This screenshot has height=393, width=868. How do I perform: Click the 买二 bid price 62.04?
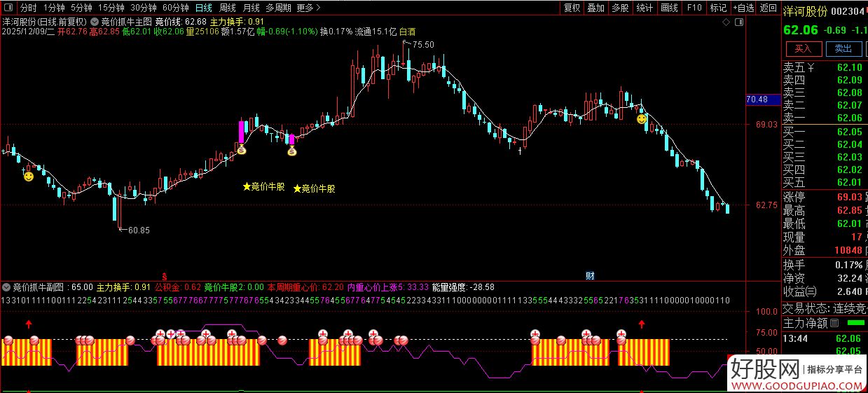click(849, 145)
